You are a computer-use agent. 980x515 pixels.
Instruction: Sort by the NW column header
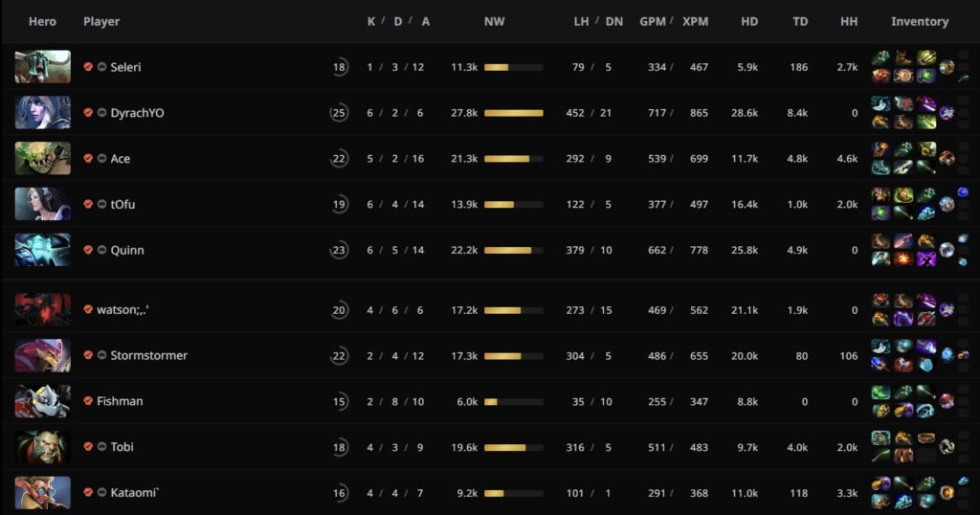click(x=494, y=21)
